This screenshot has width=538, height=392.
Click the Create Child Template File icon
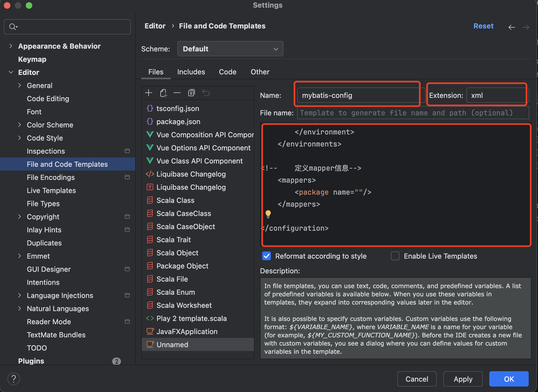(x=163, y=93)
